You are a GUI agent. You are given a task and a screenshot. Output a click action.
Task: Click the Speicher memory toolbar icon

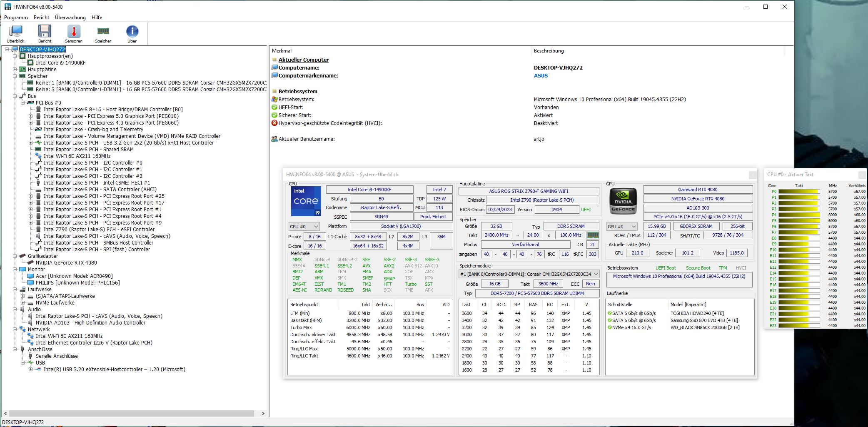(x=103, y=33)
